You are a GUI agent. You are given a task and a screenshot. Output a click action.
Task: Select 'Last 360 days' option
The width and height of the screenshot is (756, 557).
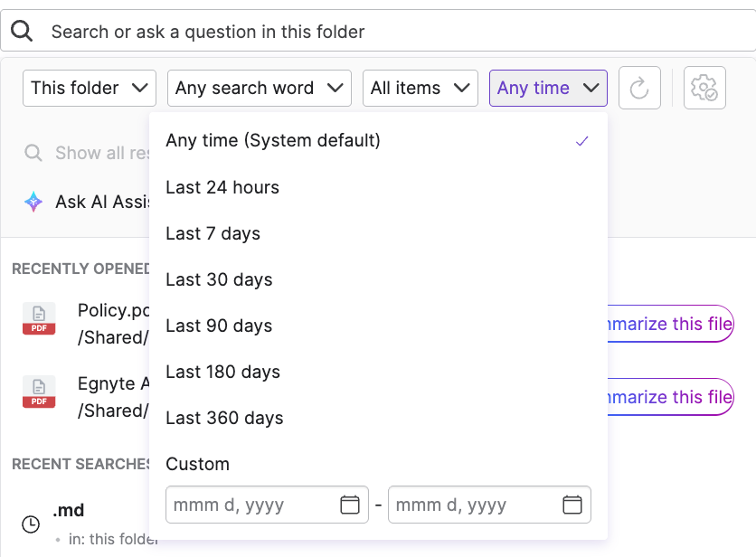coord(379,418)
